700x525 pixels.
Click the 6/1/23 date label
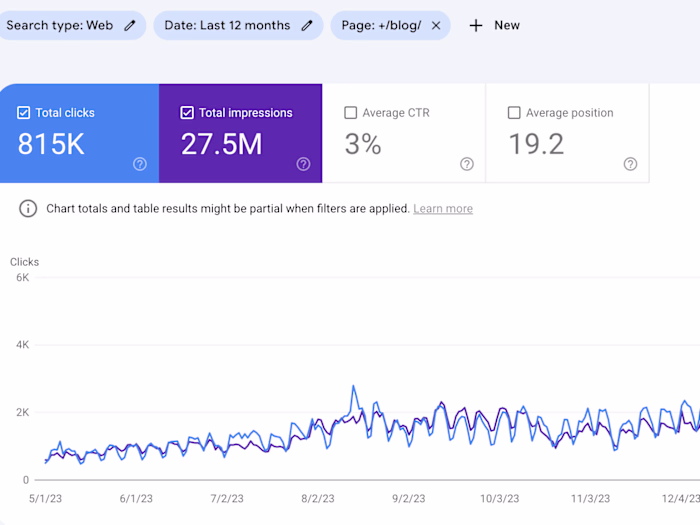136,499
